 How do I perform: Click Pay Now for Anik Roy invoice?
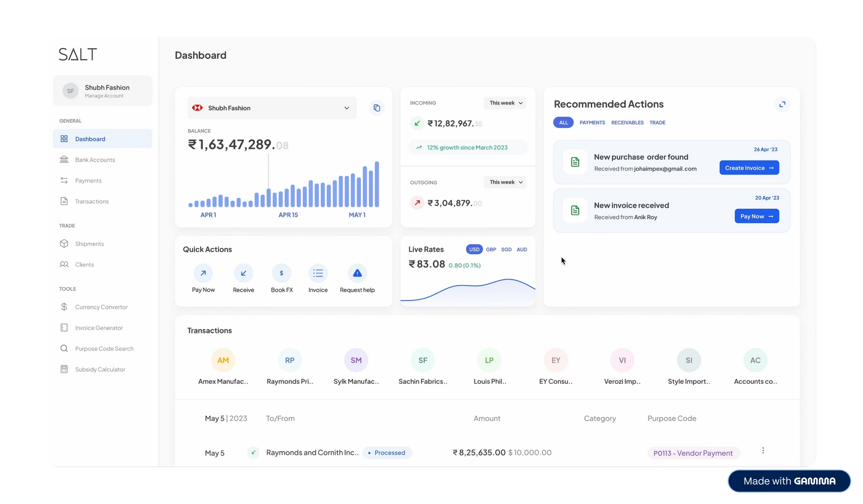pyautogui.click(x=756, y=216)
